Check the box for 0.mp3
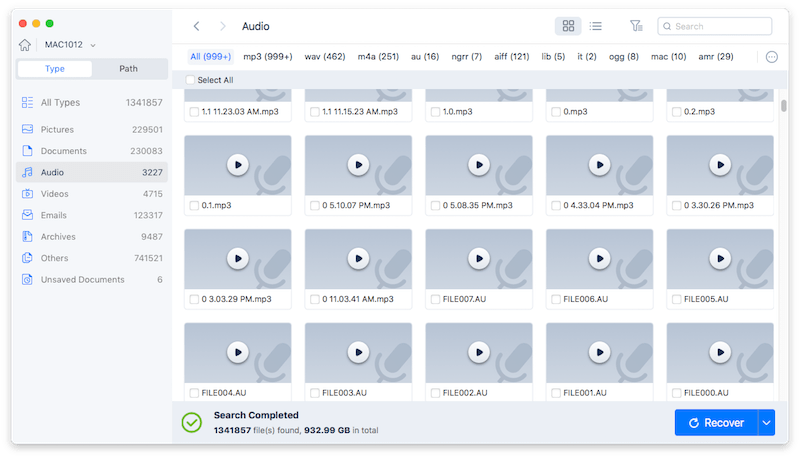800x458 pixels. (x=556, y=112)
